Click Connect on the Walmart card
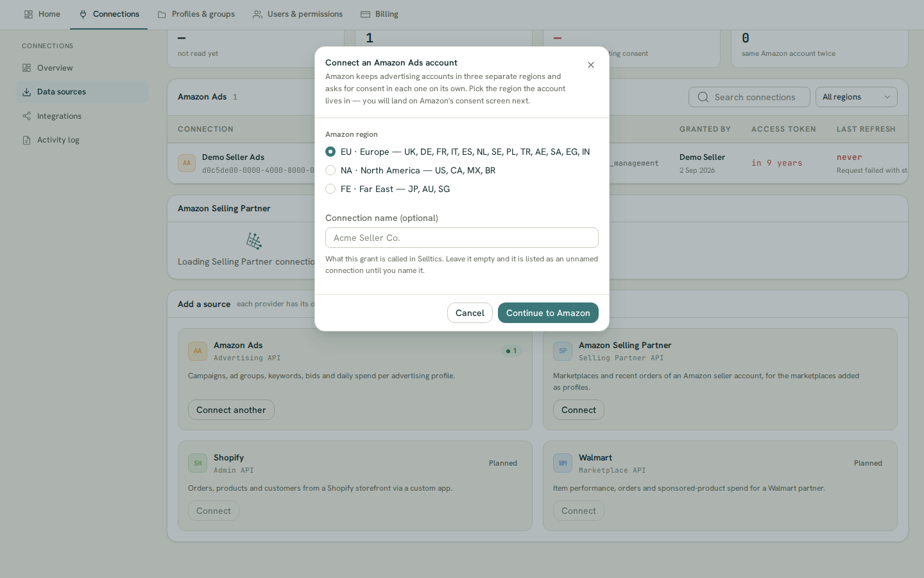The height and width of the screenshot is (578, 924). pos(579,511)
